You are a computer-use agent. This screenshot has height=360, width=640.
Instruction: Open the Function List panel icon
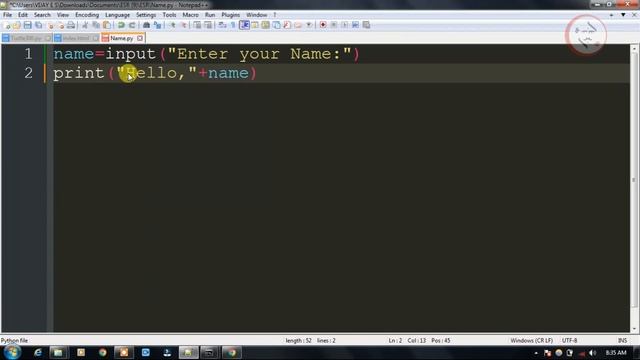[x=287, y=25]
